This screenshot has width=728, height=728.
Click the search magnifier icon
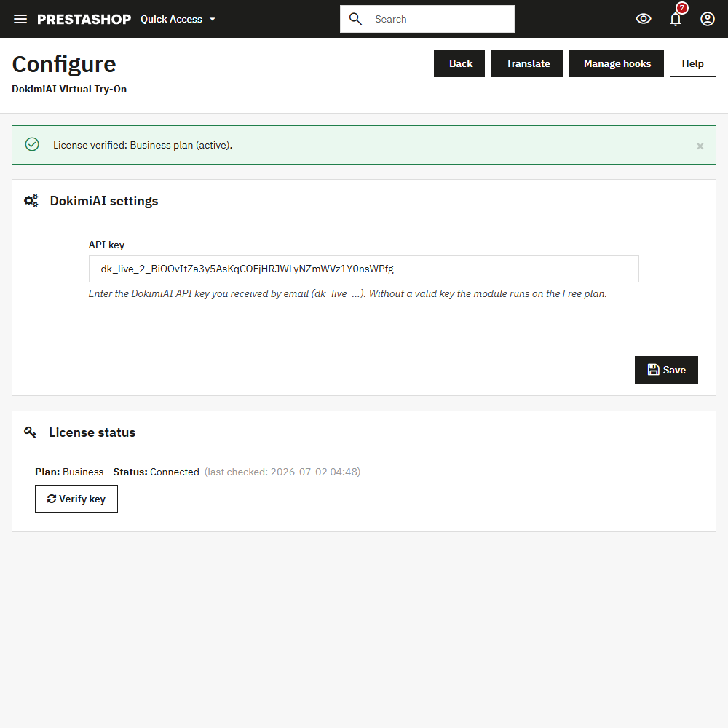click(x=355, y=19)
